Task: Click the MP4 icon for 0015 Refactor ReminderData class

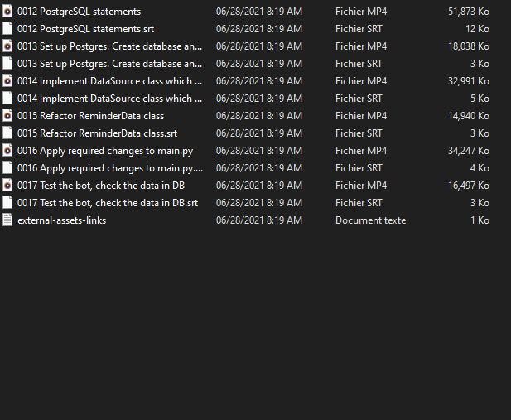Action: coord(7,116)
